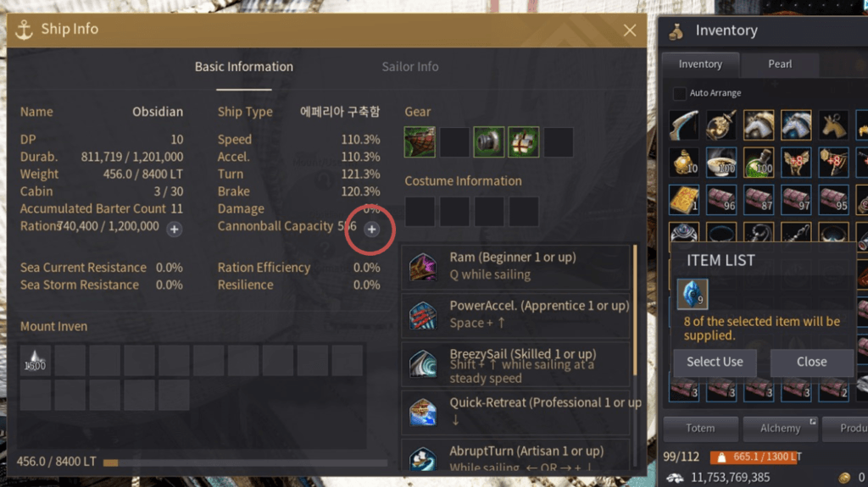Click the Ram skill icon
This screenshot has height=487, width=868.
tap(423, 266)
